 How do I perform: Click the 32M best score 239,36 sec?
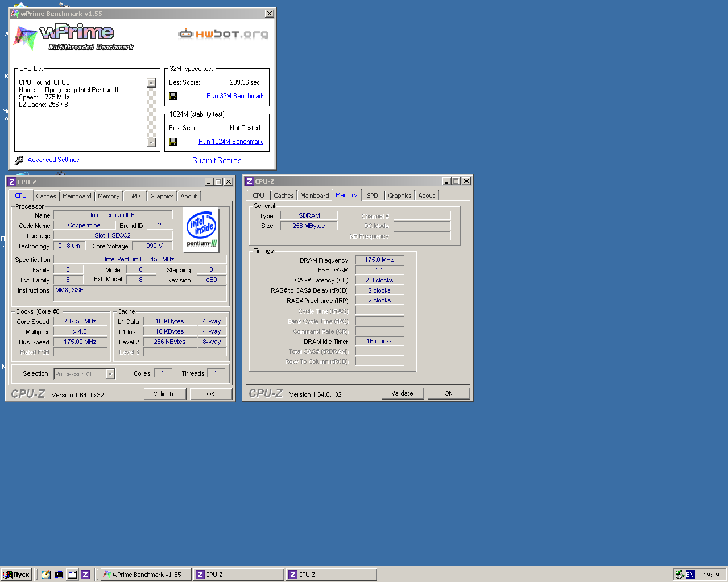[245, 82]
